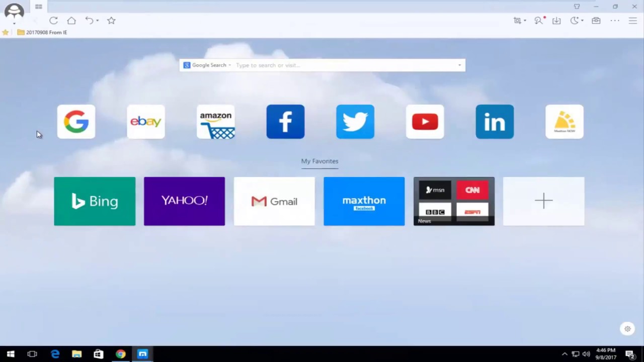
Task: Open the News folder tile
Action: pyautogui.click(x=454, y=201)
